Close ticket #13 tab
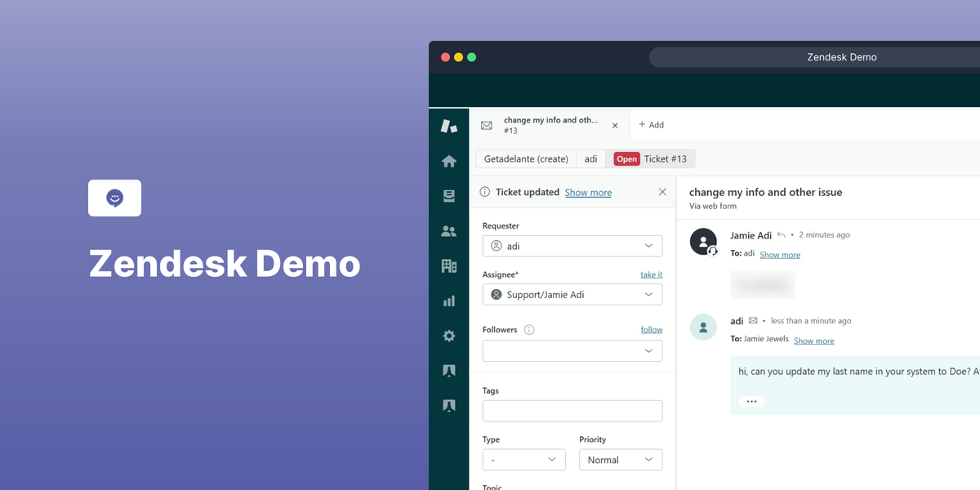Image resolution: width=980 pixels, height=490 pixels. pyautogui.click(x=615, y=126)
